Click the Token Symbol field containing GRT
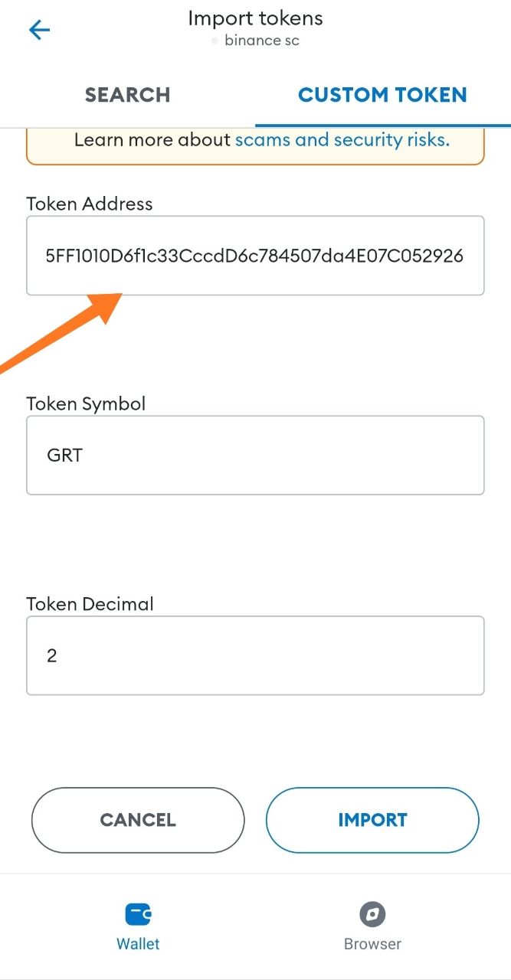The width and height of the screenshot is (511, 980). coord(255,456)
